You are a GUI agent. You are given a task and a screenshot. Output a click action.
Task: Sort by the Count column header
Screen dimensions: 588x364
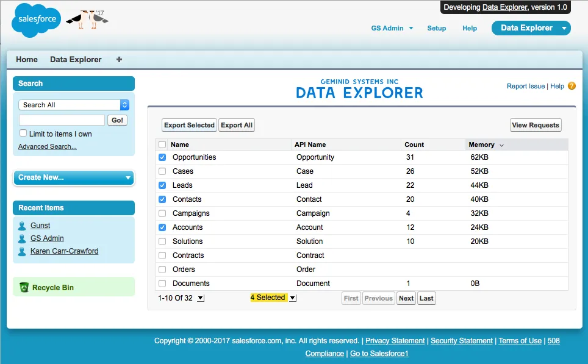[x=414, y=145]
